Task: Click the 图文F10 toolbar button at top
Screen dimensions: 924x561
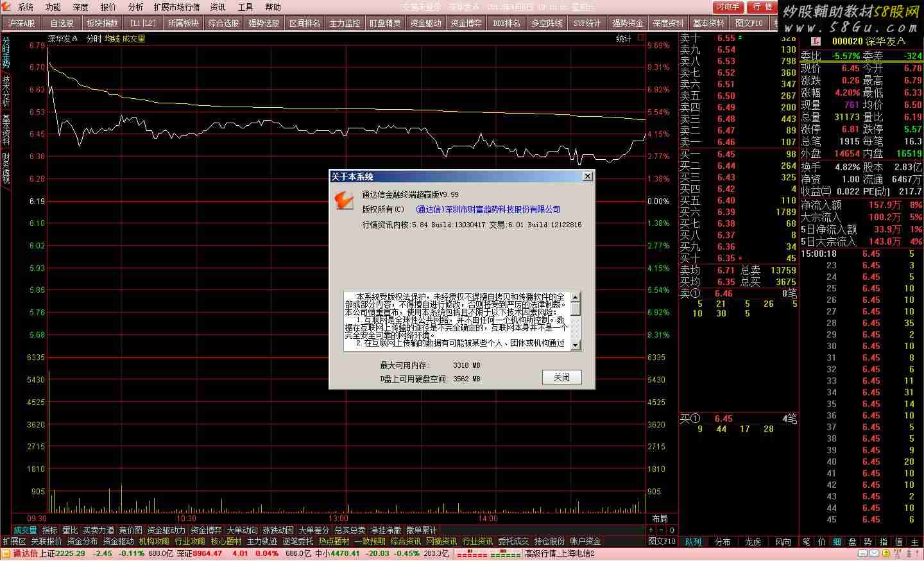Action: tap(749, 23)
